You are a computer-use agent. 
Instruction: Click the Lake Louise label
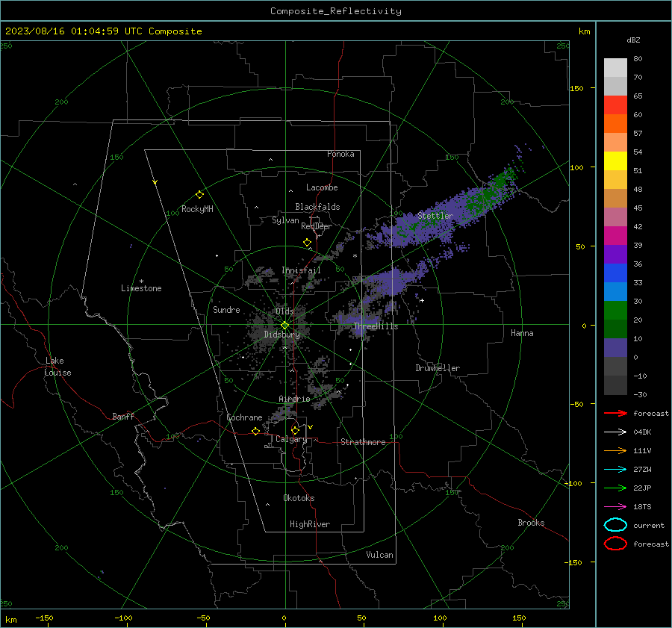tap(57, 367)
